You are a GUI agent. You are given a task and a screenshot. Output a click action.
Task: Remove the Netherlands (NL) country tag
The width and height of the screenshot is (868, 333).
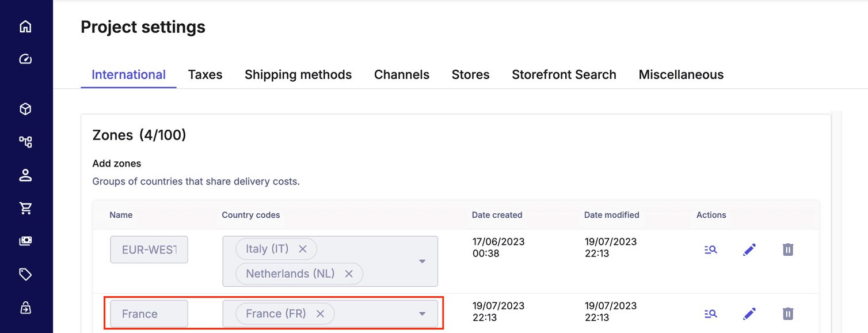[x=348, y=274]
